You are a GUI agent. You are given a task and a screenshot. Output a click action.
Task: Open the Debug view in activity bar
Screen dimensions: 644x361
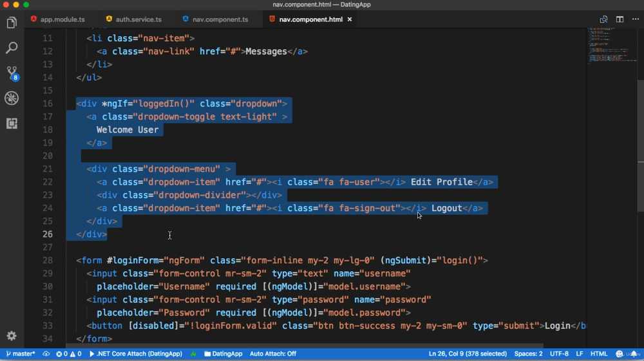12,98
